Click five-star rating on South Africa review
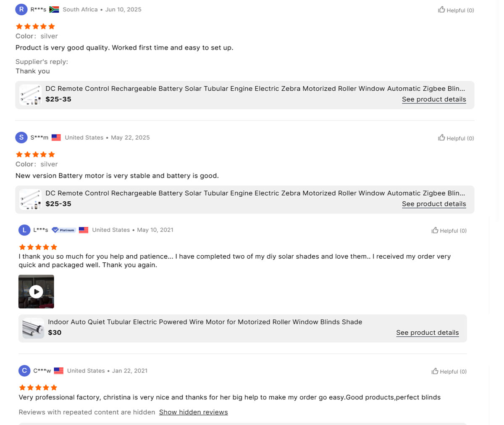 (x=35, y=26)
